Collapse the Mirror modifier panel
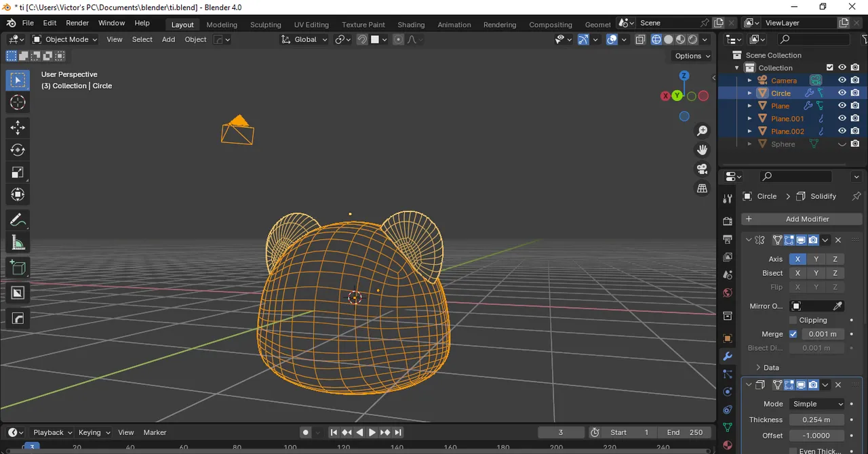Viewport: 868px width, 454px height. tap(749, 240)
